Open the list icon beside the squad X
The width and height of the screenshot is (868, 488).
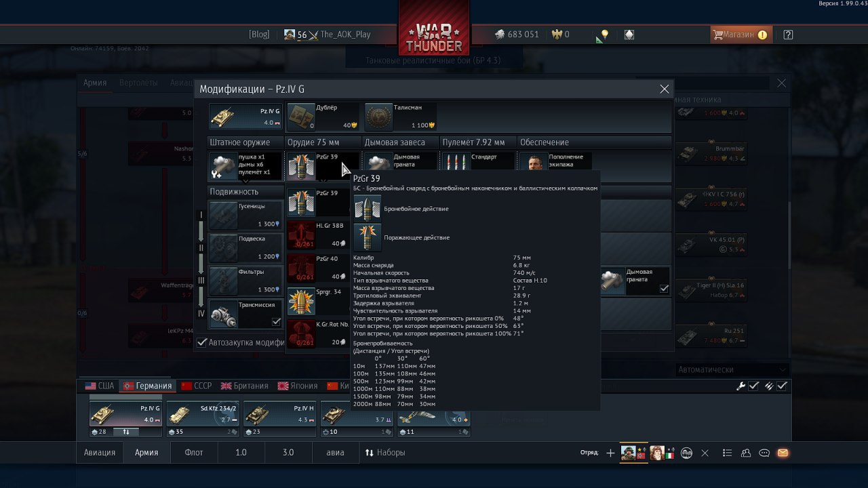point(727,453)
